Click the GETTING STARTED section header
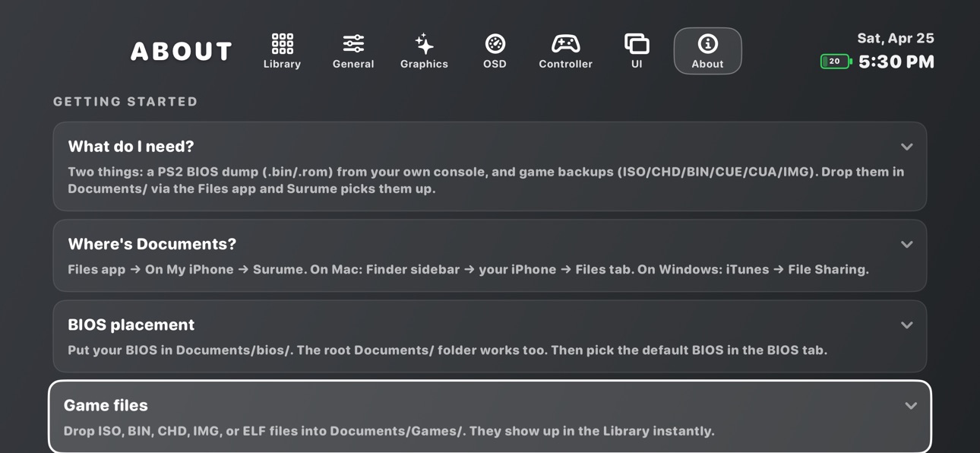This screenshot has height=453, width=980. [125, 102]
